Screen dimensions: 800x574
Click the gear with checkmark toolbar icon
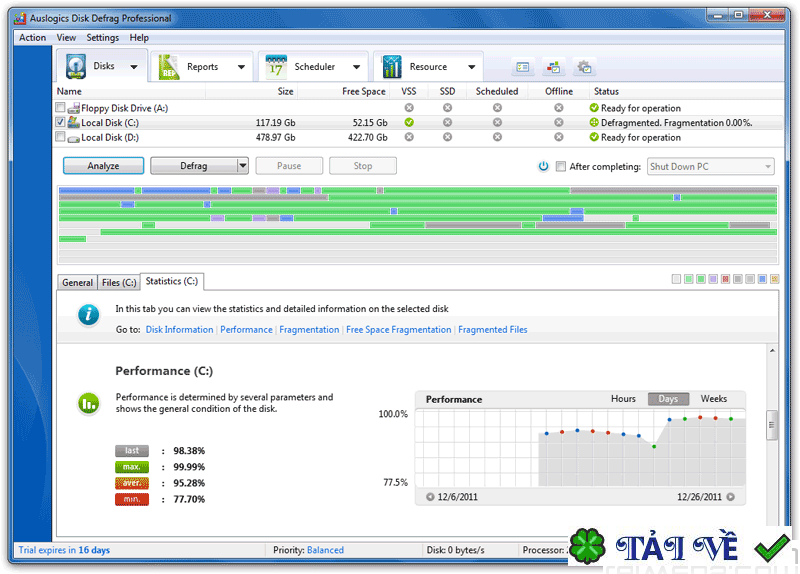[x=584, y=67]
